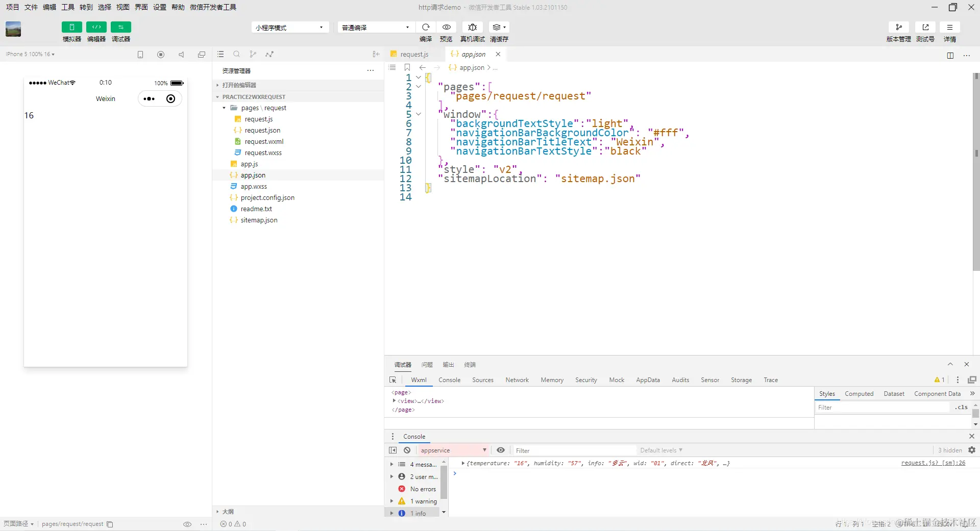980x531 pixels.
Task: Collapse the sidebar panel icon
Action: (x=376, y=54)
